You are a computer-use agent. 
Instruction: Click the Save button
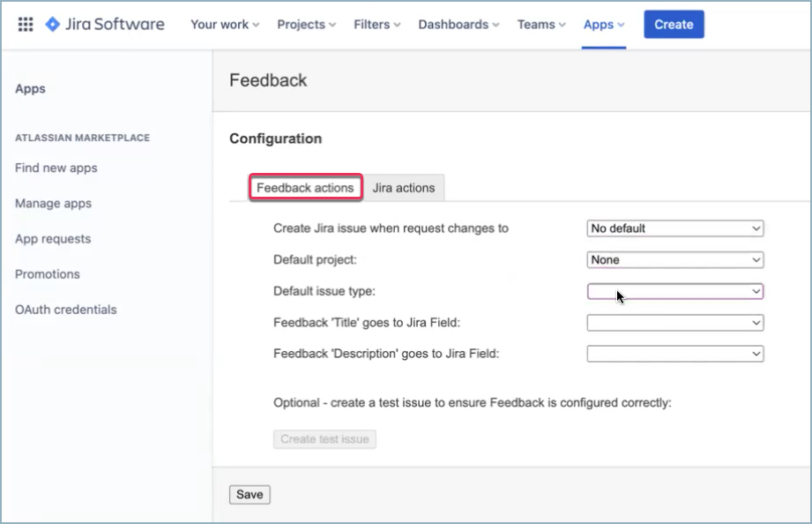tap(250, 495)
